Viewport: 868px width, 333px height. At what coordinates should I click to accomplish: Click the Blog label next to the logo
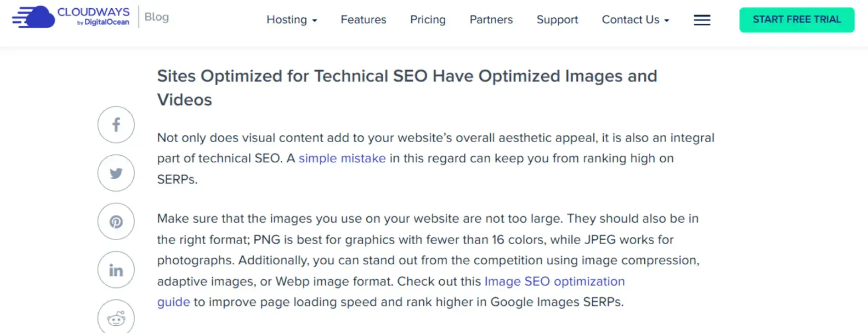coord(156,17)
